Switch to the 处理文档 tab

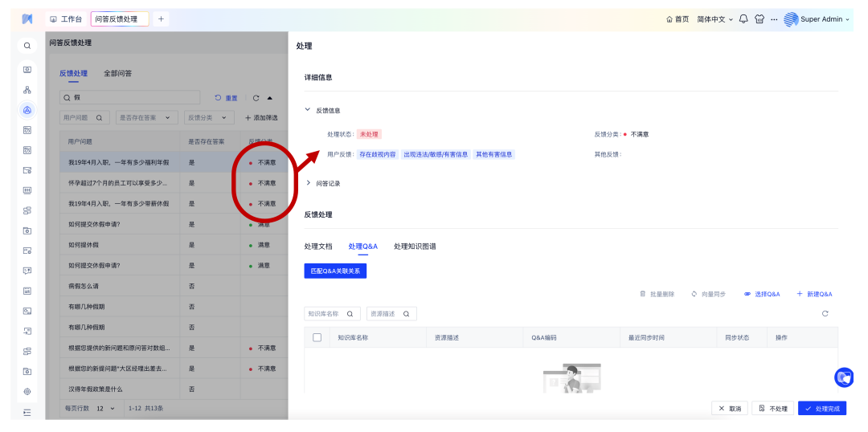pos(318,246)
